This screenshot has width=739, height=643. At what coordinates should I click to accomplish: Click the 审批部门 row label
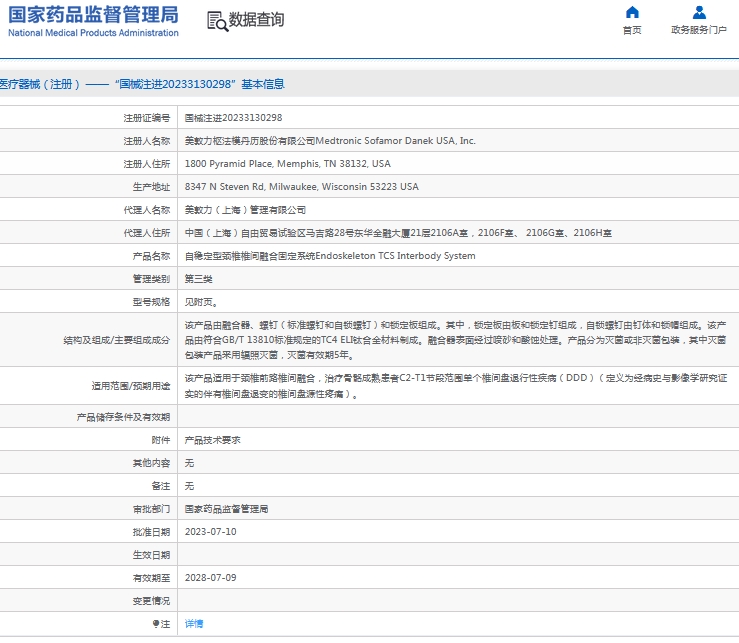click(151, 509)
